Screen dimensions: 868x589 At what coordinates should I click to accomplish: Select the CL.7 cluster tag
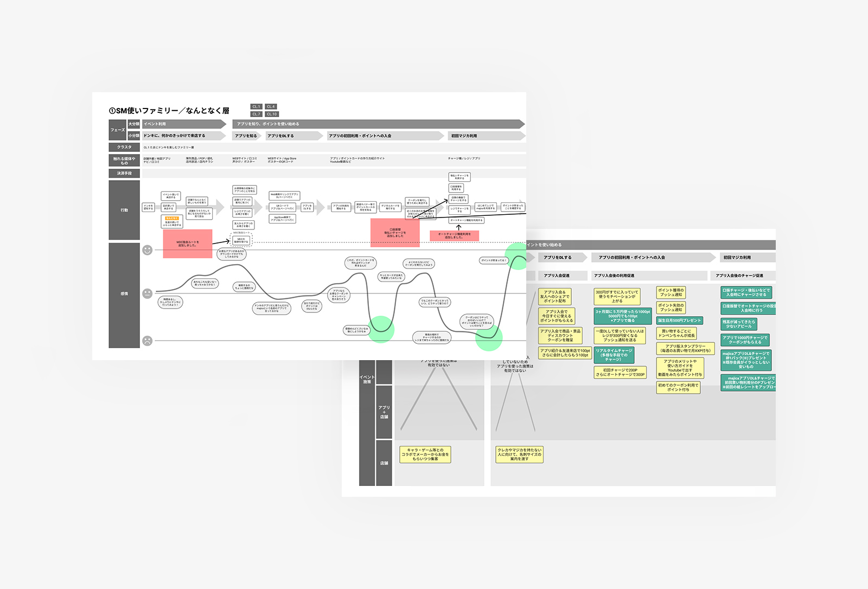[256, 114]
